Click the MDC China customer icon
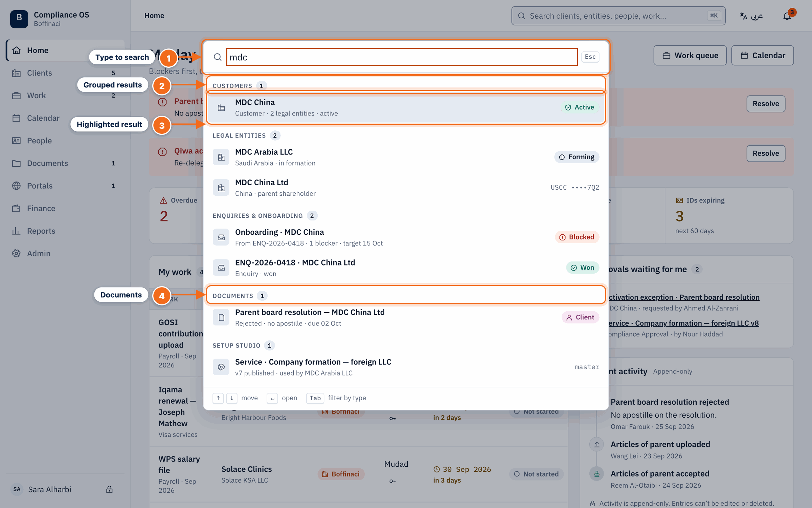Image resolution: width=812 pixels, height=508 pixels. (221, 108)
